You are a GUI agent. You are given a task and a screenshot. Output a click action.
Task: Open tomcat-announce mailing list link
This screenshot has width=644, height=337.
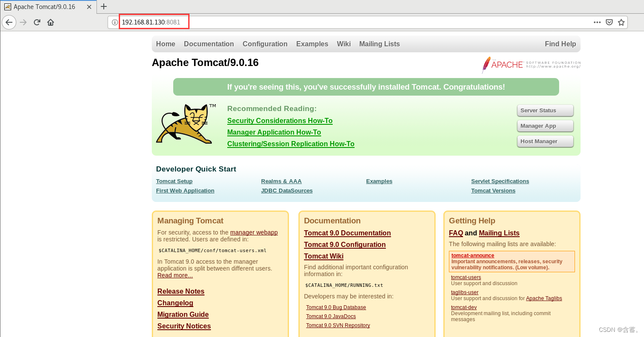[472, 256]
